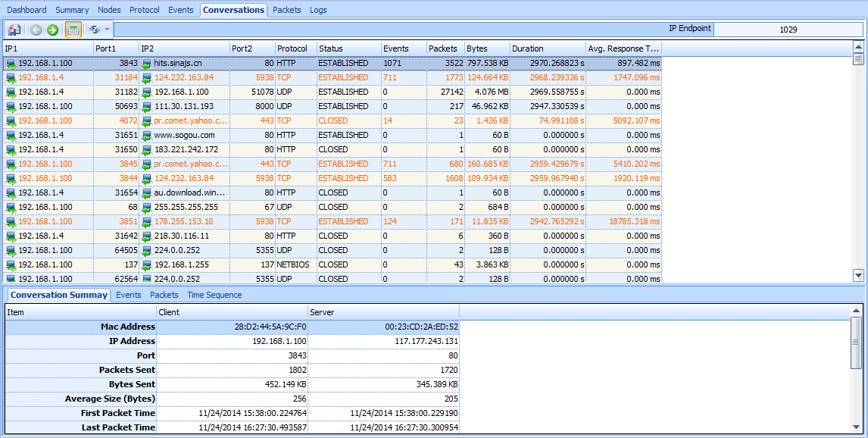Click the computer icon beside hits.sinajs.cn
Screen dimensions: 868x438
pyautogui.click(x=147, y=64)
